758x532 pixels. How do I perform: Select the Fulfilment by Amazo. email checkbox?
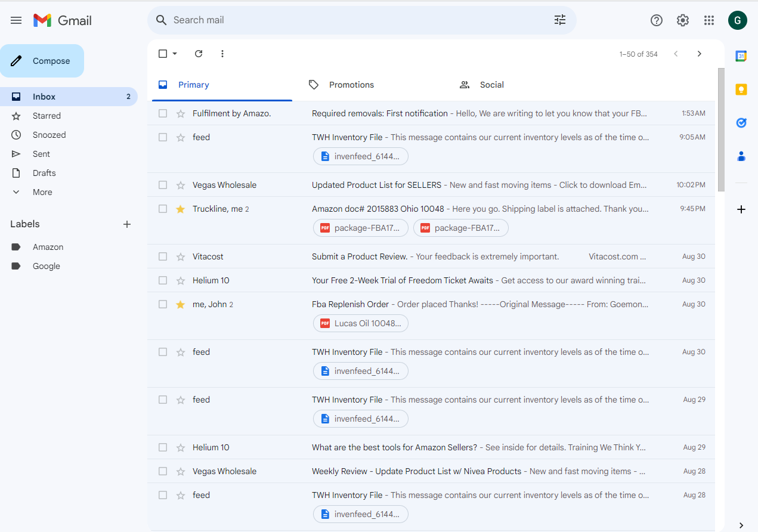(x=163, y=113)
